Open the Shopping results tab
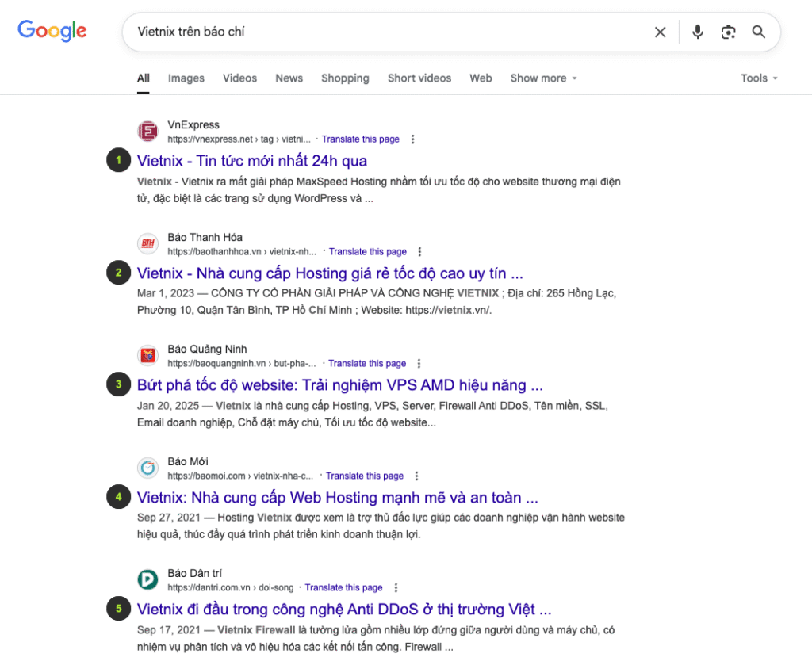This screenshot has width=812, height=665. [345, 78]
